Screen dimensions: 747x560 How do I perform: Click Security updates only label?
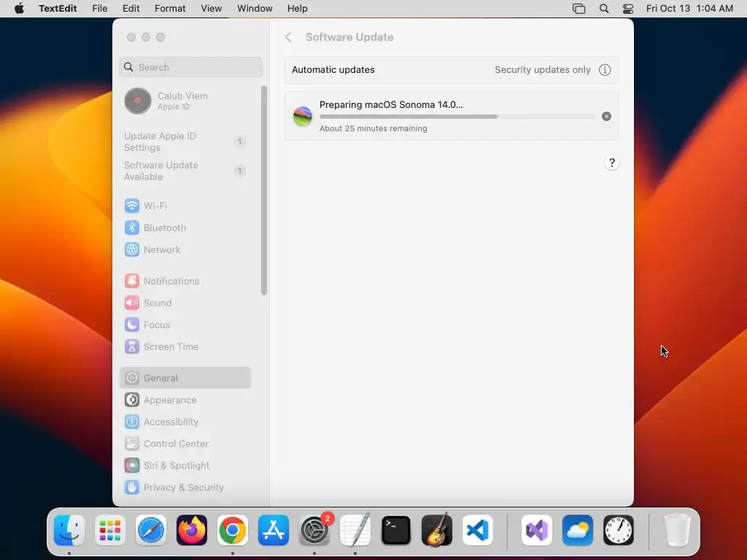543,69
